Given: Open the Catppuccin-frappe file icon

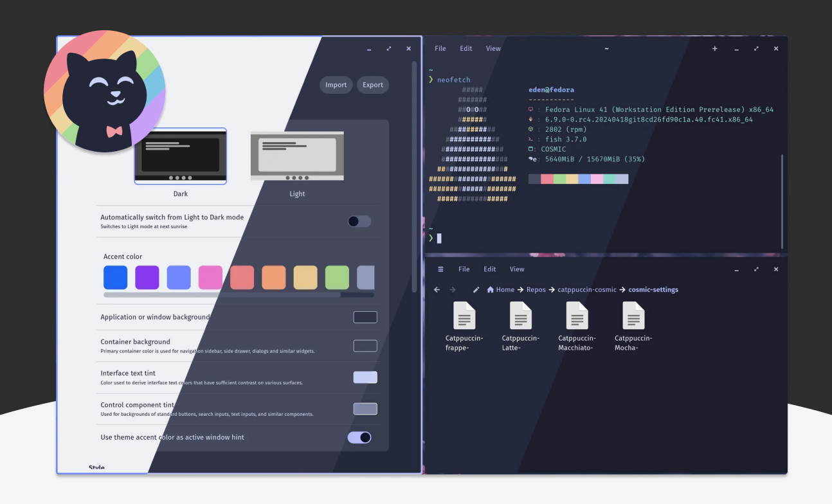Looking at the screenshot, I should coord(464,316).
